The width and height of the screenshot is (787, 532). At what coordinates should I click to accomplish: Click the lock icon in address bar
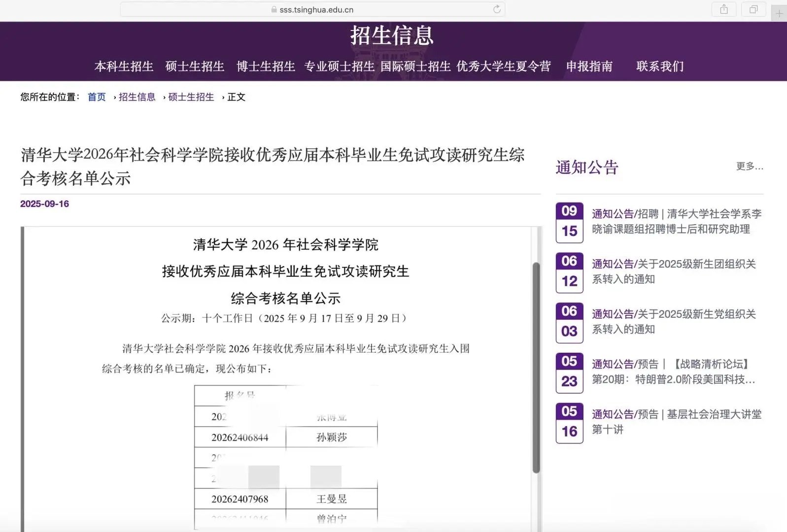click(x=274, y=10)
